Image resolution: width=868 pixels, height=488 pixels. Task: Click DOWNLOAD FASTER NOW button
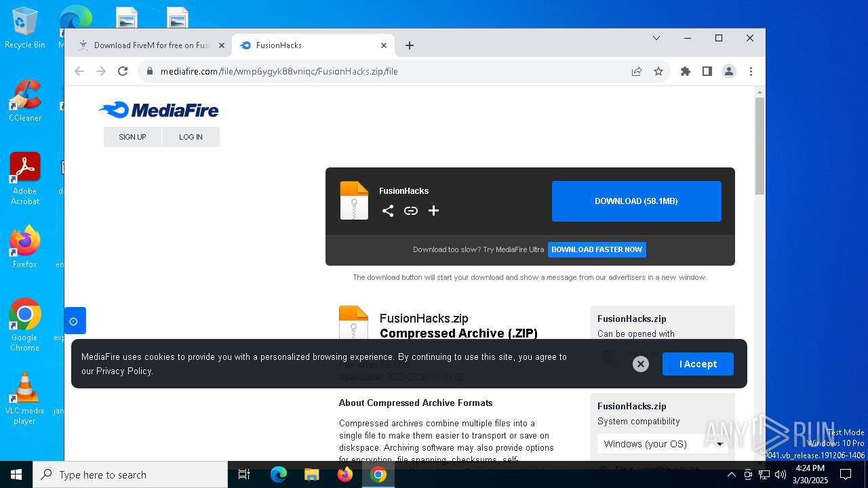tap(597, 249)
